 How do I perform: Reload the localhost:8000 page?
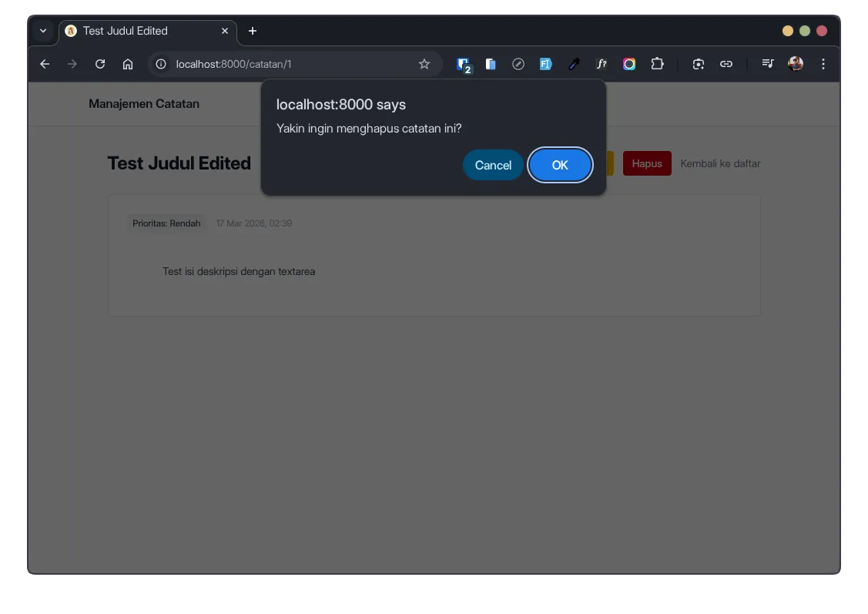tap(99, 64)
